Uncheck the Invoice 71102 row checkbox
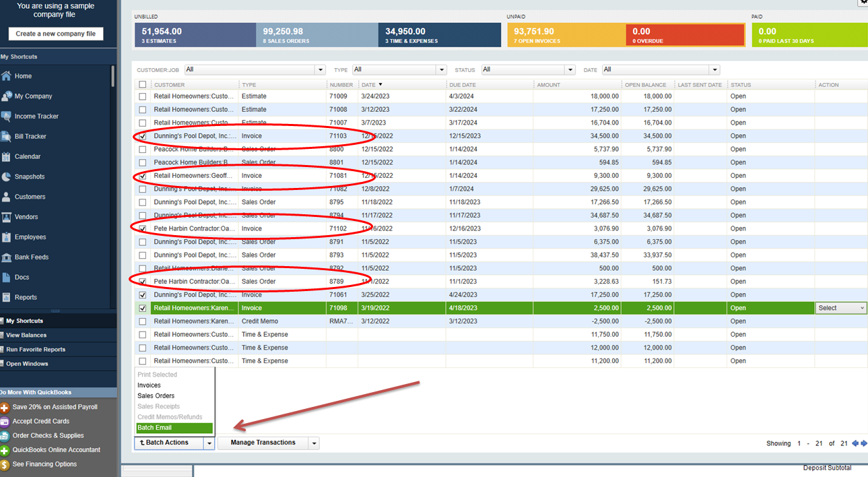 click(x=142, y=228)
